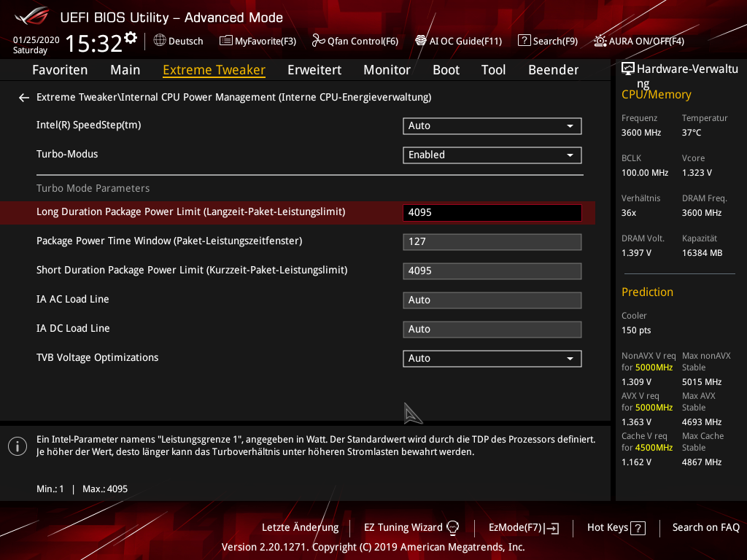Screen dimensions: 747x560
Task: Open the Tool tab
Action: [x=494, y=70]
